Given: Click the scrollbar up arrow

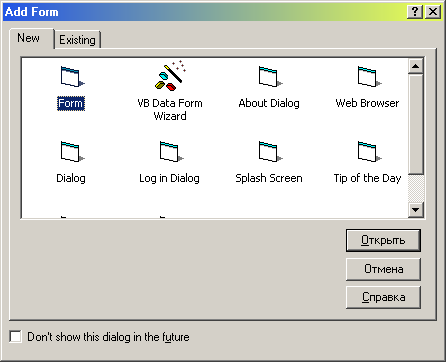Looking at the screenshot, I should point(416,66).
